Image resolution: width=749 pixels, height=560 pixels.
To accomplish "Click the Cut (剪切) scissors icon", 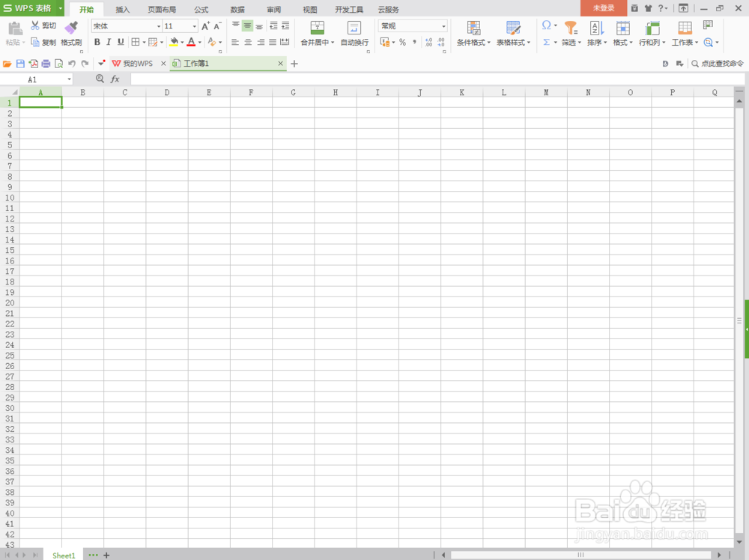I will [x=35, y=25].
